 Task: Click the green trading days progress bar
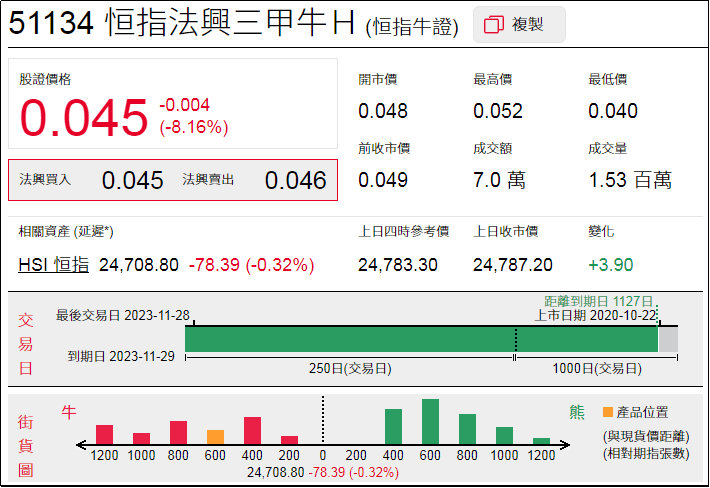(x=421, y=340)
